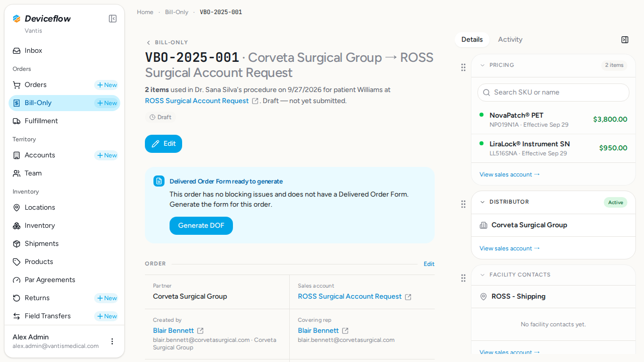Switch to the Activity tab

[x=510, y=40]
